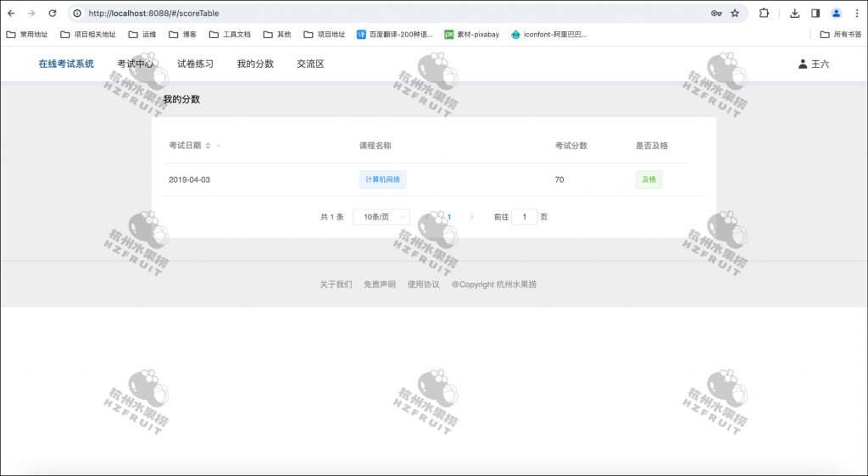The image size is (868, 476).
Task: Click the score value 70
Action: click(559, 180)
